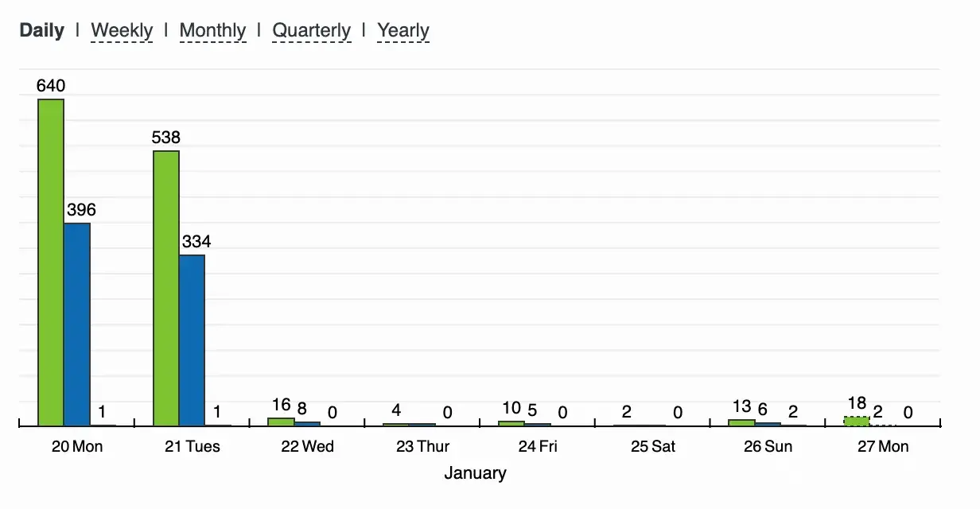Select the Monthly view link

click(212, 30)
